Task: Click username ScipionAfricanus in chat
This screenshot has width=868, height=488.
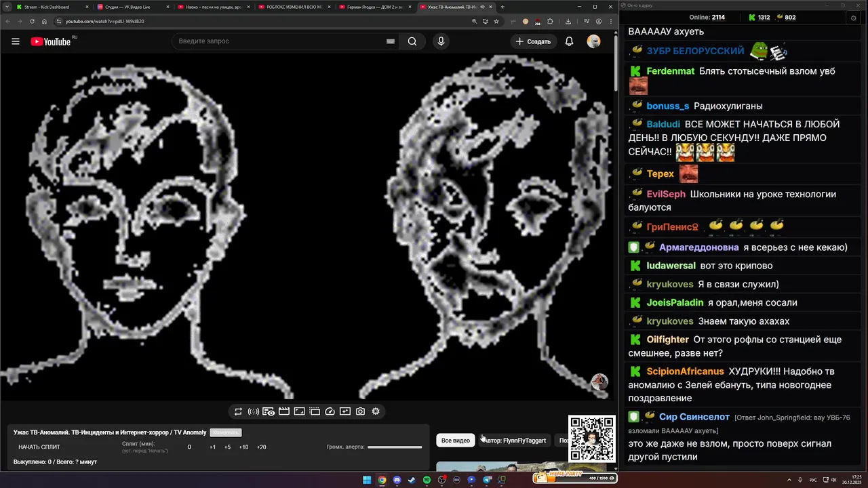Action: pos(686,372)
